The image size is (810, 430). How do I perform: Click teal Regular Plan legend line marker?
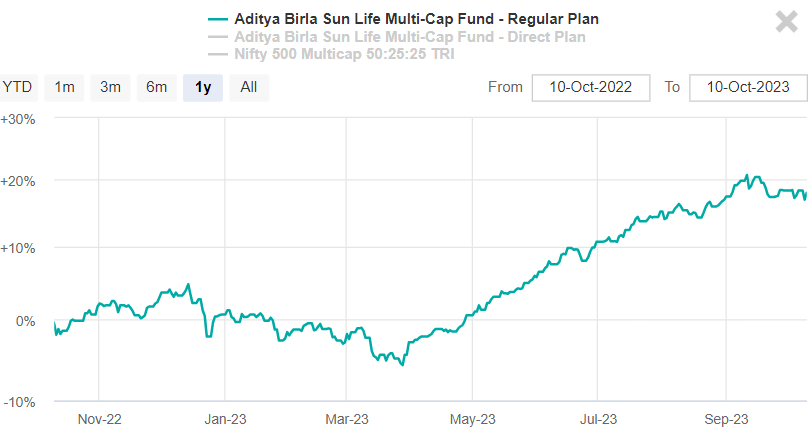pyautogui.click(x=217, y=19)
